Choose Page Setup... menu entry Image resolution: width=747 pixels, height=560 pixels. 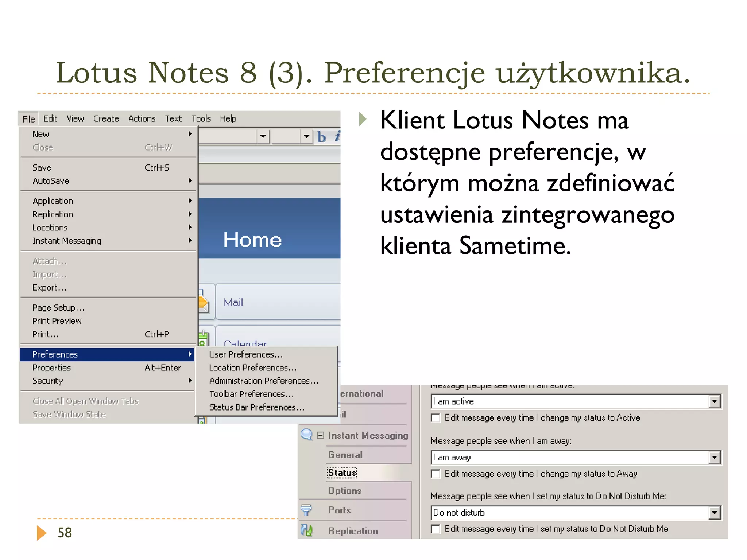pyautogui.click(x=108, y=308)
